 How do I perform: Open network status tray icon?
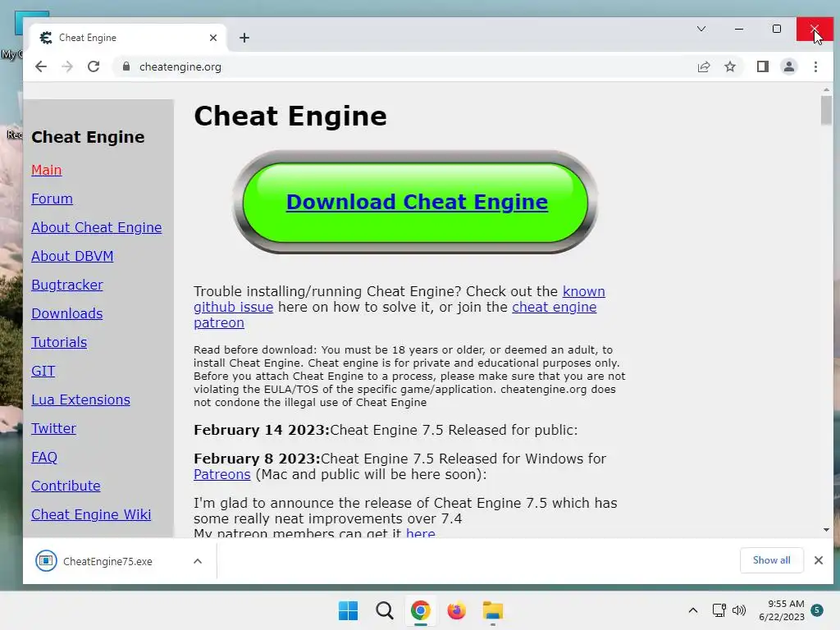[x=719, y=610]
